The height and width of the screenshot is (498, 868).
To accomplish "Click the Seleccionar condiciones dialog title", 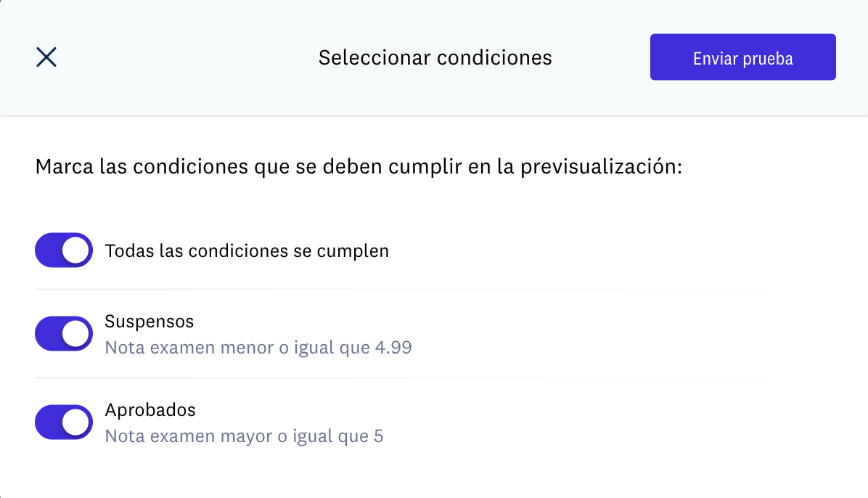I will pos(435,57).
